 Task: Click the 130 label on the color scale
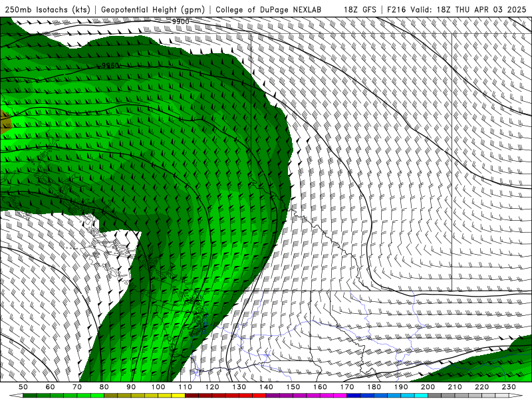click(239, 387)
